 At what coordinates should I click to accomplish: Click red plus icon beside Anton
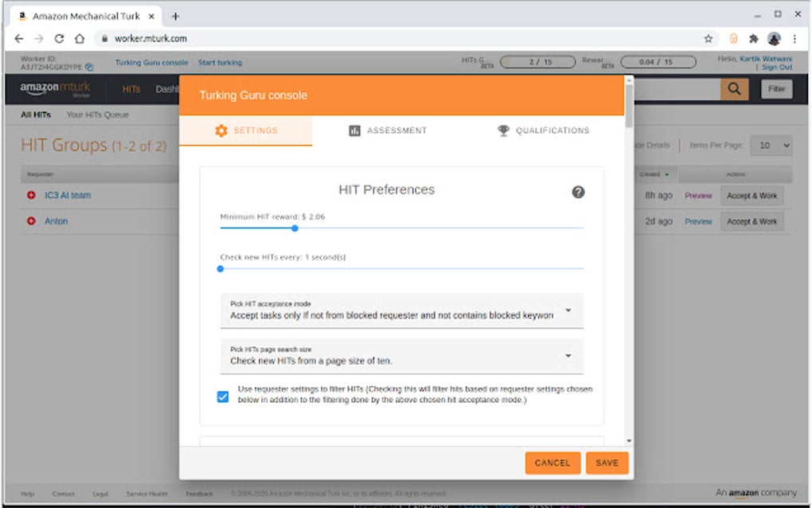coord(31,221)
